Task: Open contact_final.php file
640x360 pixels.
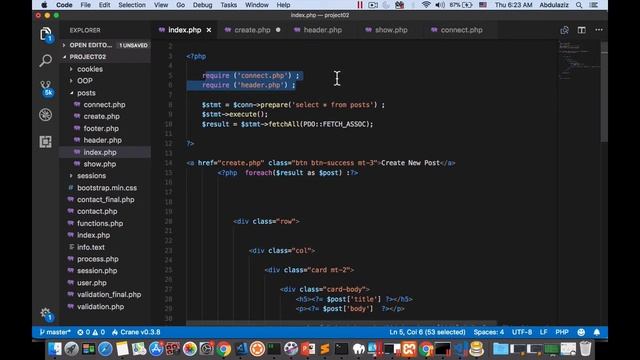Action: (x=106, y=200)
